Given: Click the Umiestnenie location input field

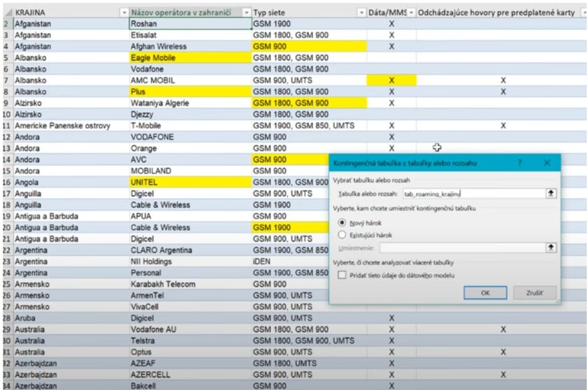Looking at the screenshot, I should point(462,248).
